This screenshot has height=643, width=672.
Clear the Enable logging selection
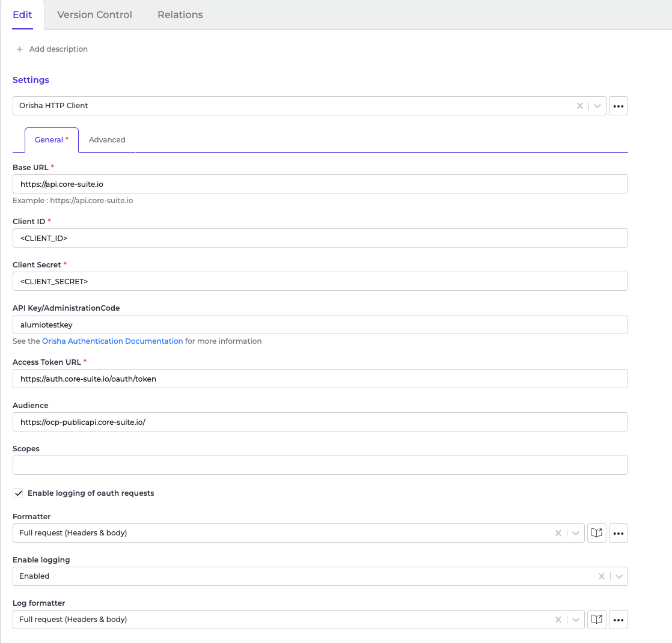click(601, 576)
